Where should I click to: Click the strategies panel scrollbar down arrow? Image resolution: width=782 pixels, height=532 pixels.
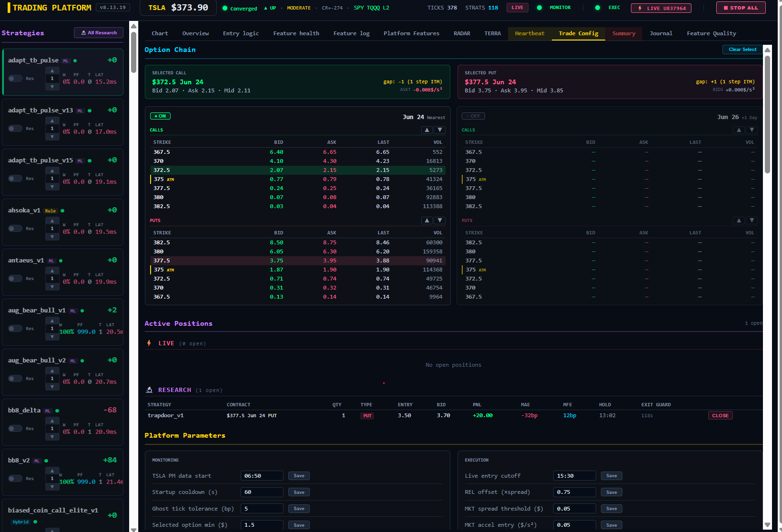[x=133, y=529]
